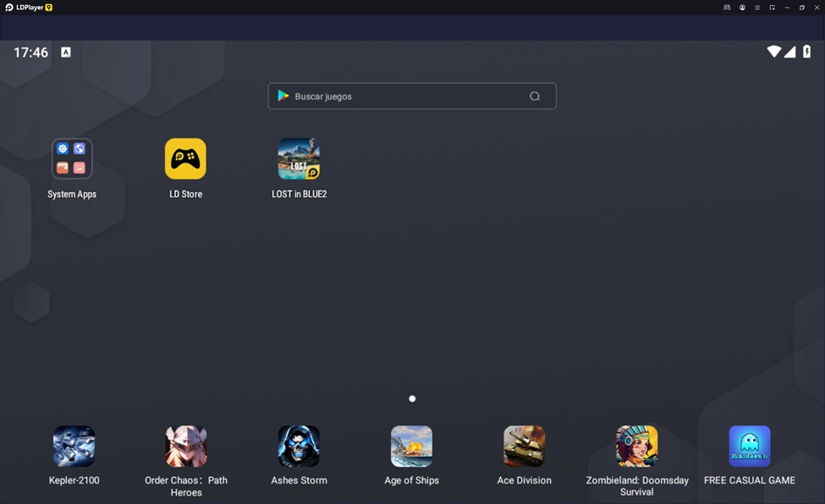This screenshot has width=825, height=504.
Task: Open the Ace Division tank game
Action: pos(524,446)
